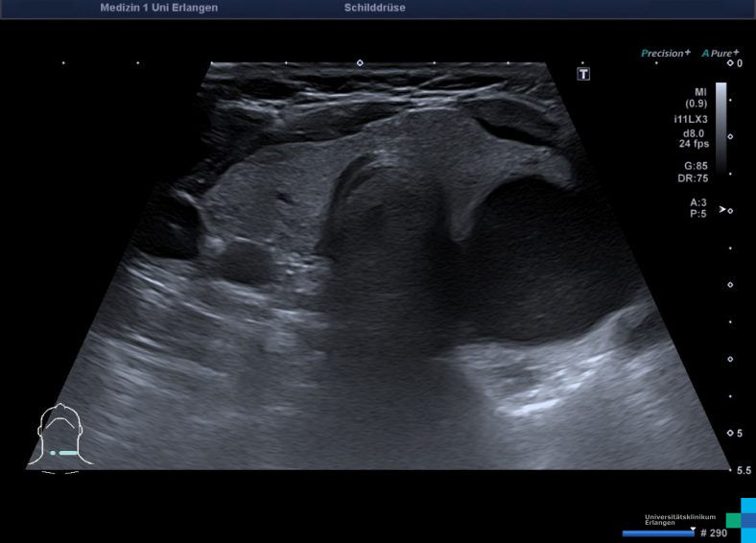Viewport: 756px width, 543px height.
Task: Click the 5.5 depth end label
Action: coord(743,470)
